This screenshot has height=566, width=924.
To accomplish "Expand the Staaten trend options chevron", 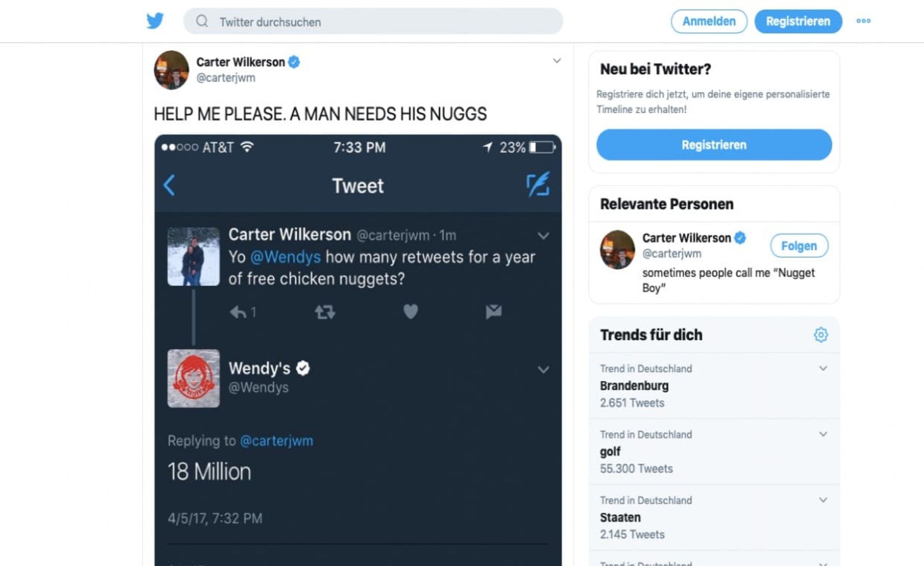I will tap(823, 500).
